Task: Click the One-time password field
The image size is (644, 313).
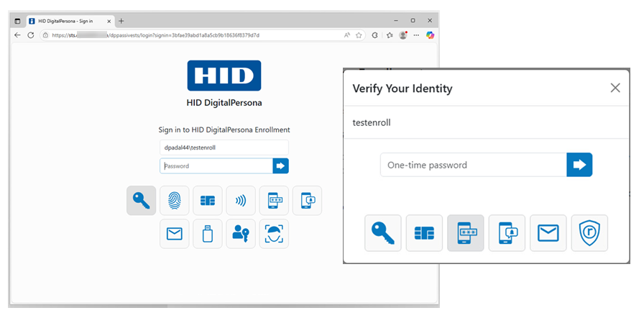Action: [x=473, y=165]
